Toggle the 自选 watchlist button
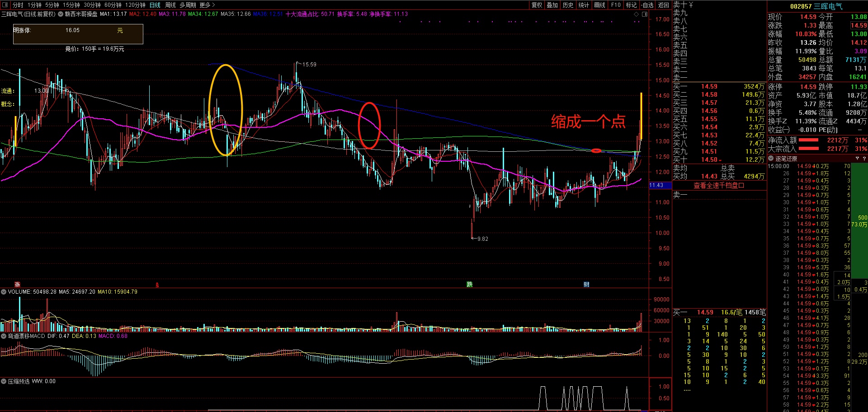The height and width of the screenshot is (412, 868). tap(647, 5)
